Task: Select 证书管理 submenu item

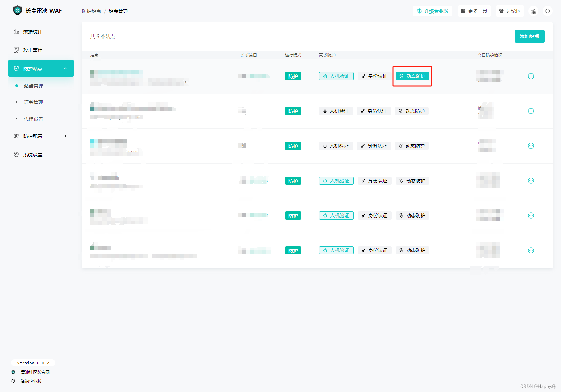Action: [33, 102]
